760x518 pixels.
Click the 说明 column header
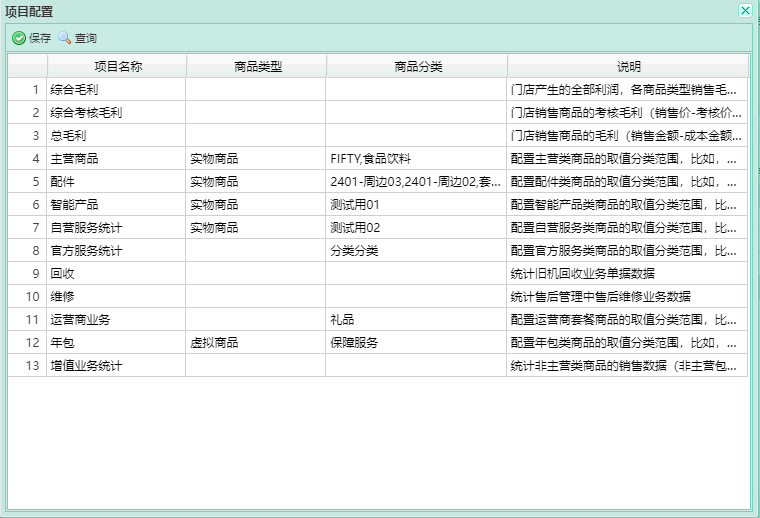click(x=628, y=66)
